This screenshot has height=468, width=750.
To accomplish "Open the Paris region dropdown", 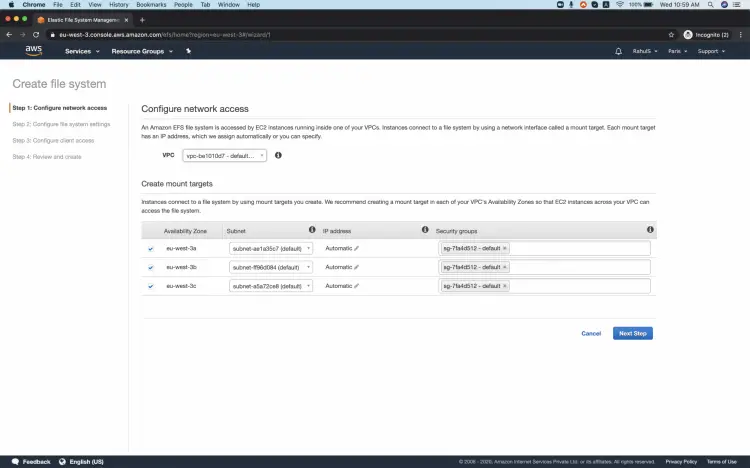I will (677, 51).
